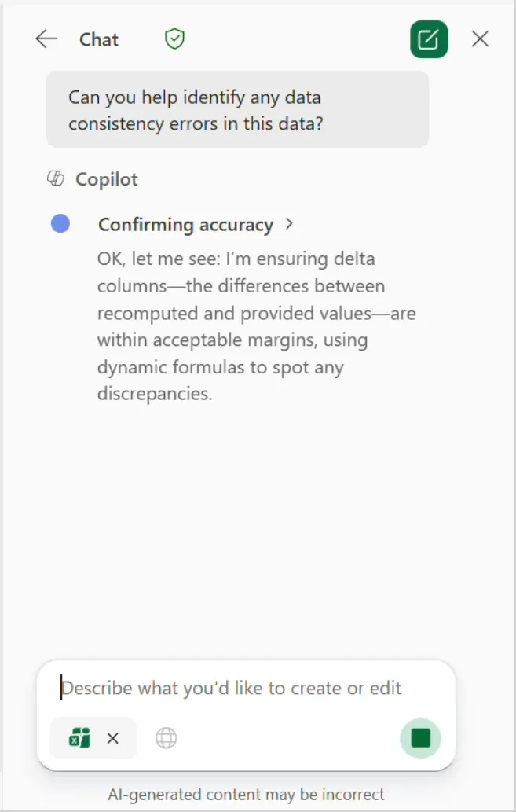Click the word 'discrepancies' in the response
The width and height of the screenshot is (516, 812).
coord(155,394)
